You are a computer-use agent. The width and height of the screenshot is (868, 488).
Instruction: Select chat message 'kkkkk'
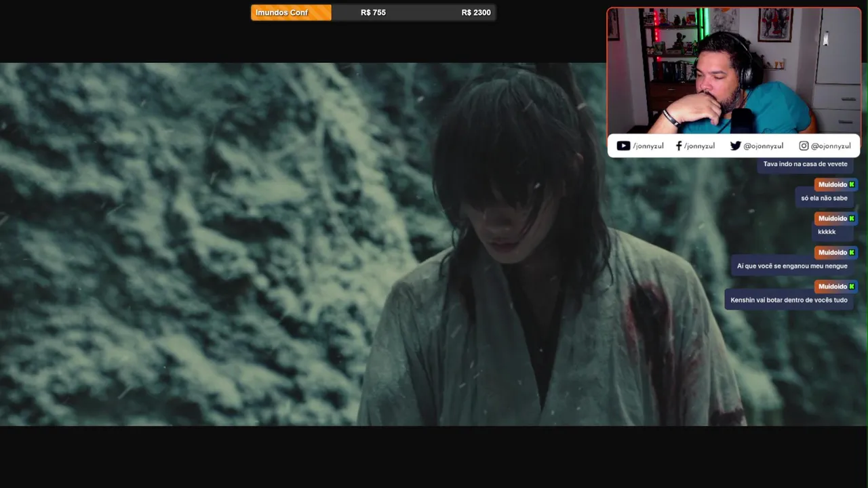point(827,232)
